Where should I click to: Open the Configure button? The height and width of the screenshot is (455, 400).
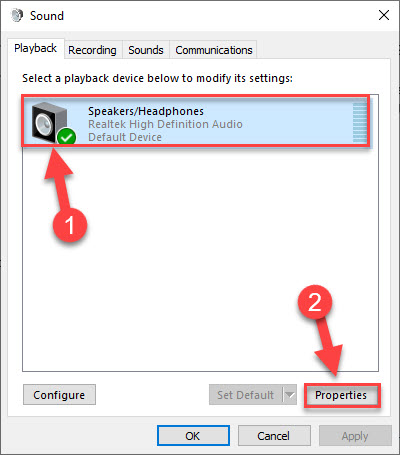(x=59, y=395)
